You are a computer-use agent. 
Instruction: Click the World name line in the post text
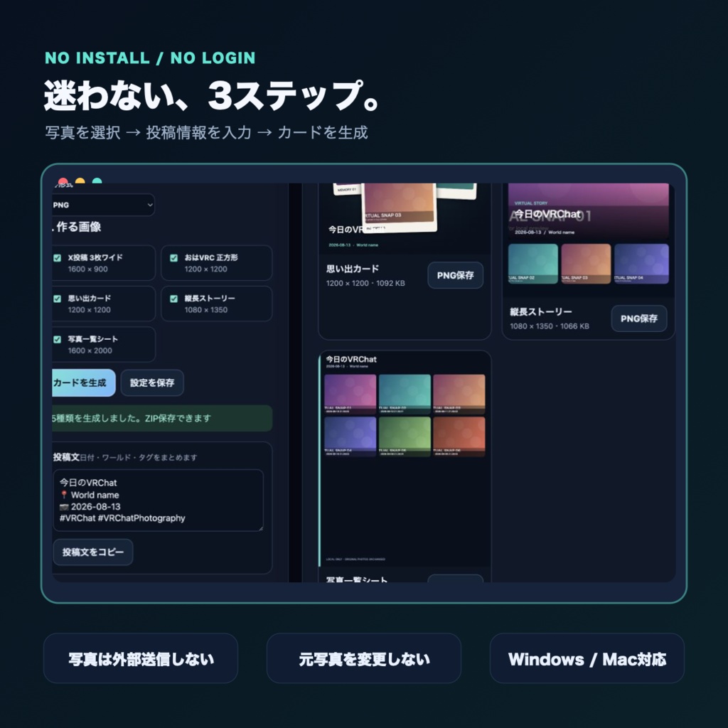pos(90,495)
